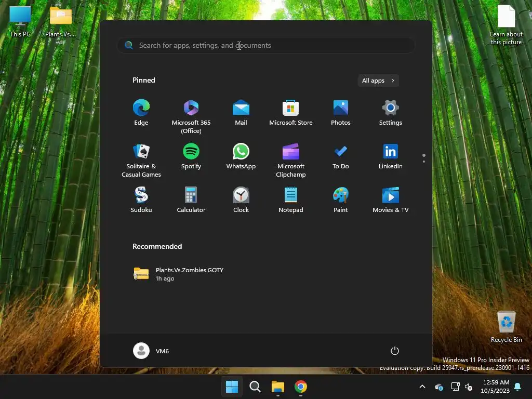Image resolution: width=532 pixels, height=399 pixels.
Task: Open Microsoft Store
Action: click(x=291, y=113)
